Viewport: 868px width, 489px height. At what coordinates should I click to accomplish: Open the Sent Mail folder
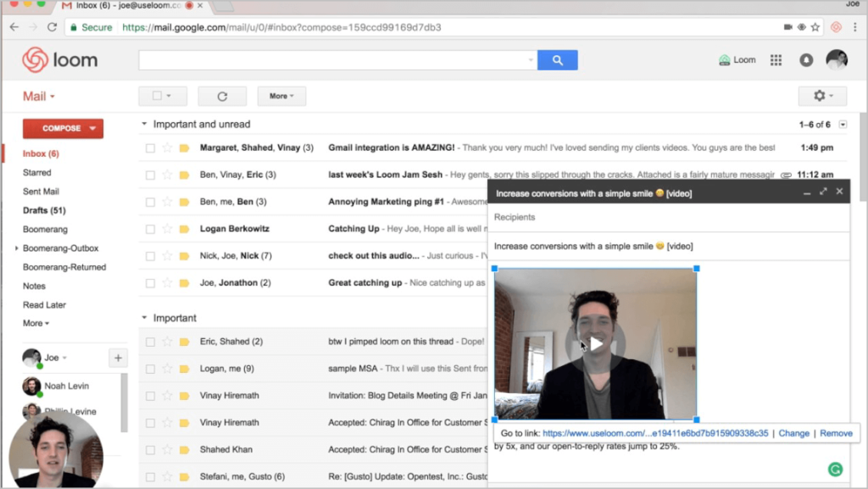(41, 192)
